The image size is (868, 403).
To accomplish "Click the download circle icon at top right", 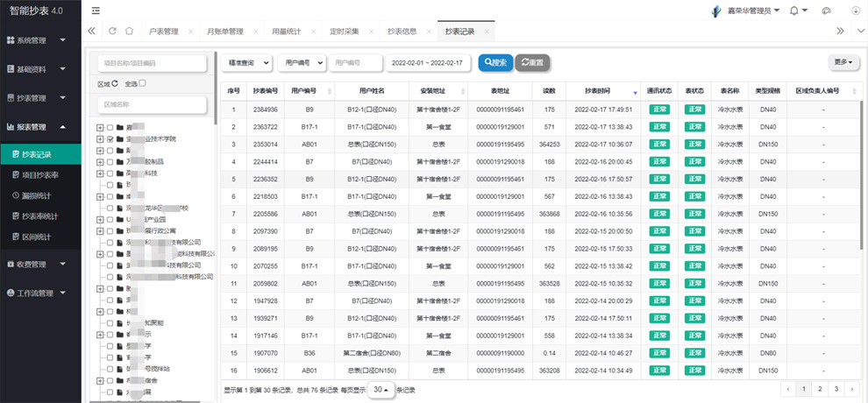I will (x=855, y=11).
